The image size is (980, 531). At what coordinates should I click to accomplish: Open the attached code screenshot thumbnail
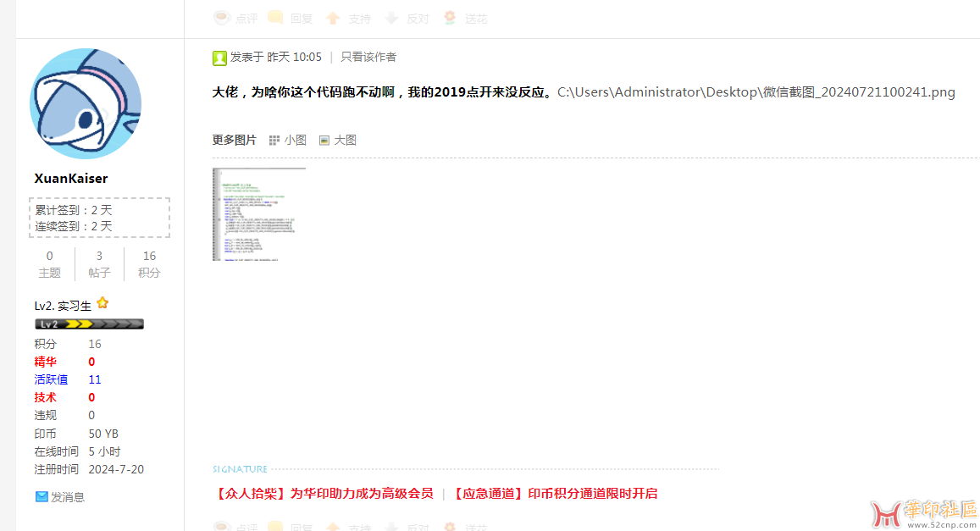258,214
